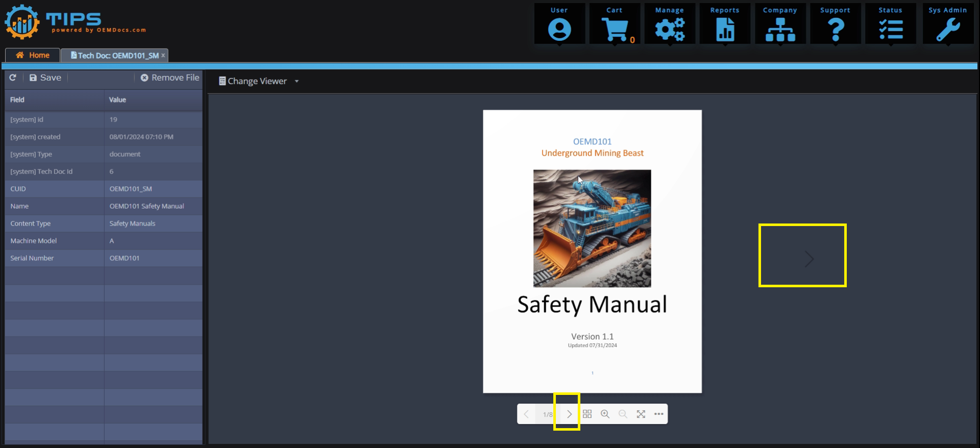This screenshot has width=980, height=448.
Task: Click the created date 08/01/2024 07:10 PM
Action: click(x=141, y=137)
